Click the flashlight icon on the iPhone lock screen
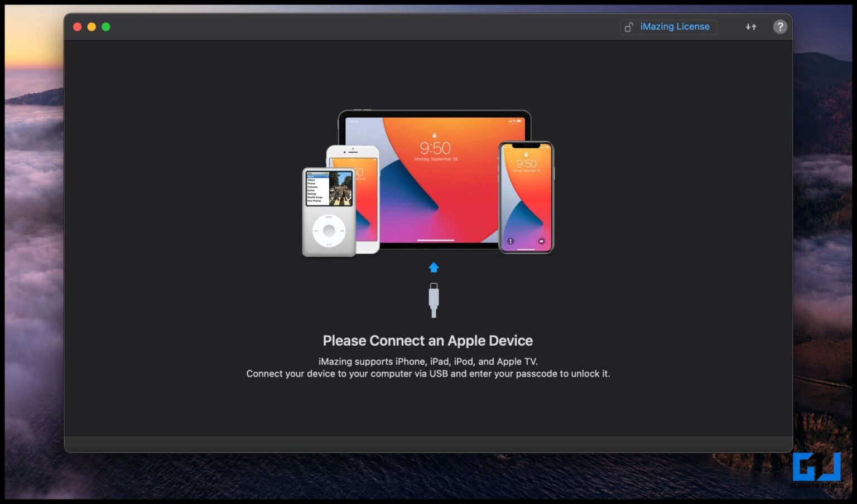The image size is (857, 504). [511, 241]
